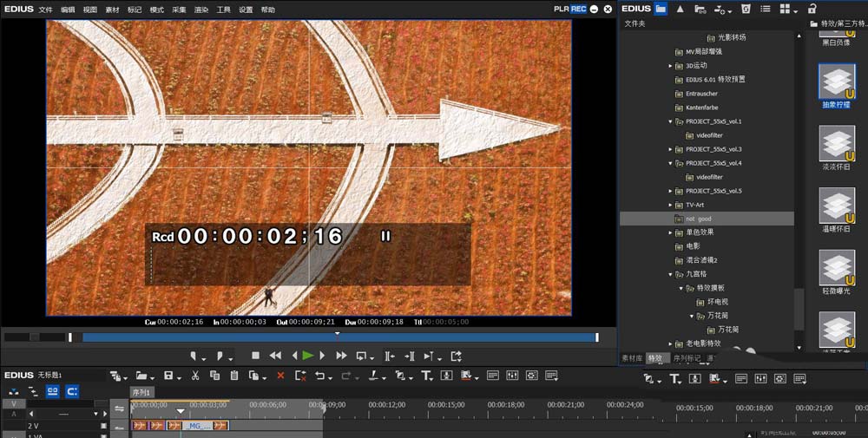Step back one frame

tap(294, 356)
